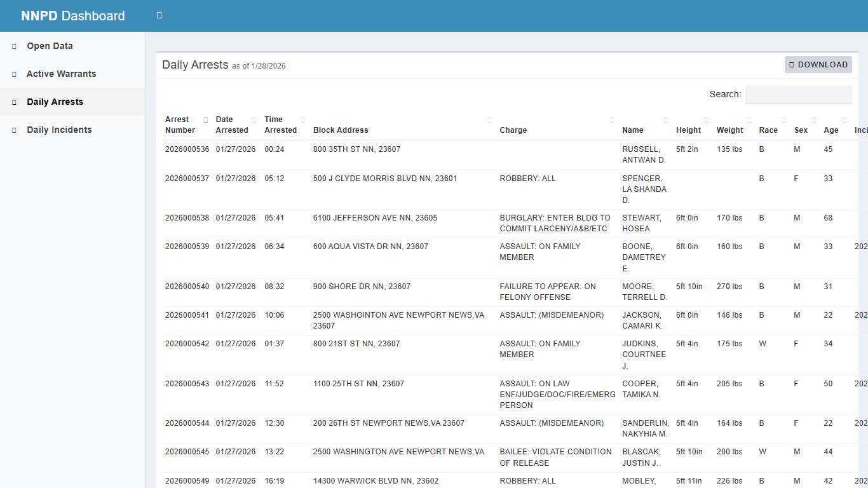
Task: Click the download icon inside the DOWNLOAD button
Action: [x=792, y=64]
